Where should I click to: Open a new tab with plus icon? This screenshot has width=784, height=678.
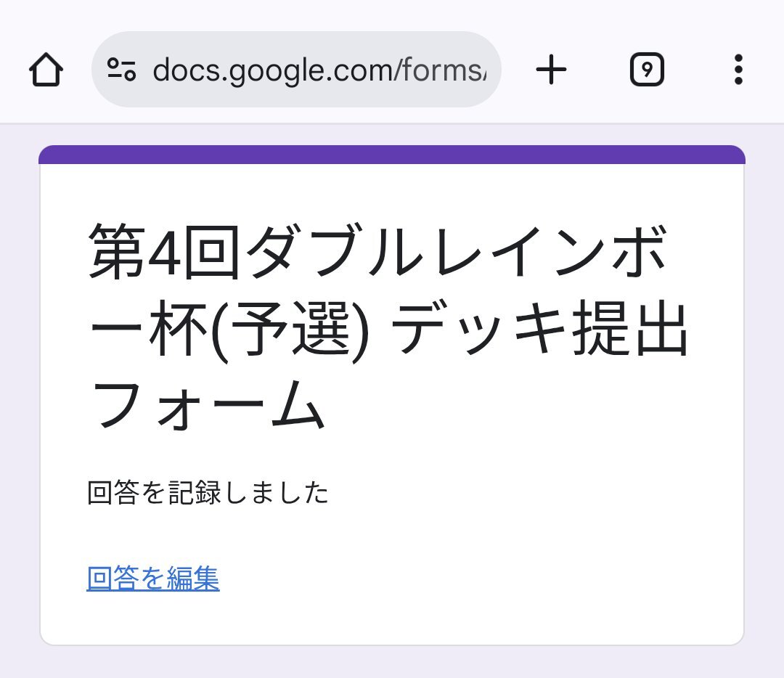pos(551,70)
